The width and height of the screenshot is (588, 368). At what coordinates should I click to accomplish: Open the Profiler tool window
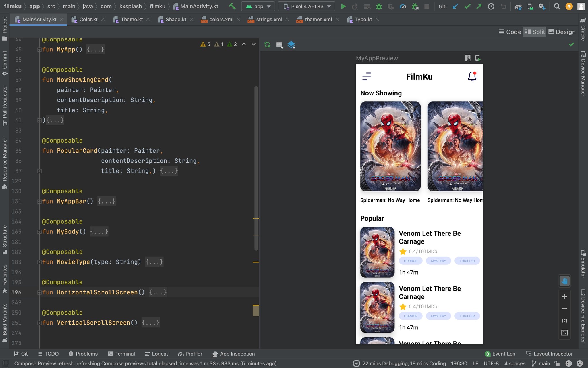(x=190, y=354)
